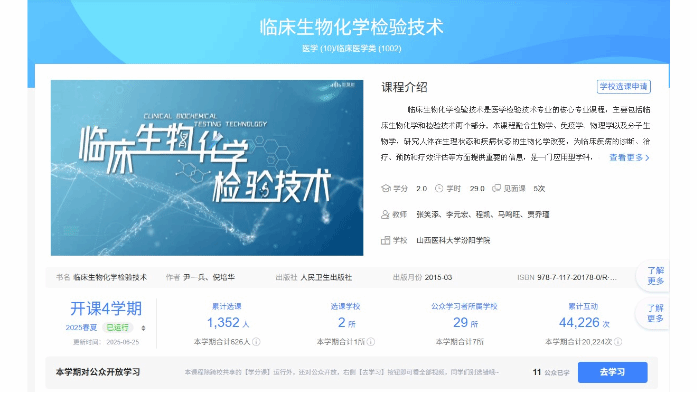Click the 见面课 chat bubble icon
The height and width of the screenshot is (394, 698).
(x=496, y=188)
